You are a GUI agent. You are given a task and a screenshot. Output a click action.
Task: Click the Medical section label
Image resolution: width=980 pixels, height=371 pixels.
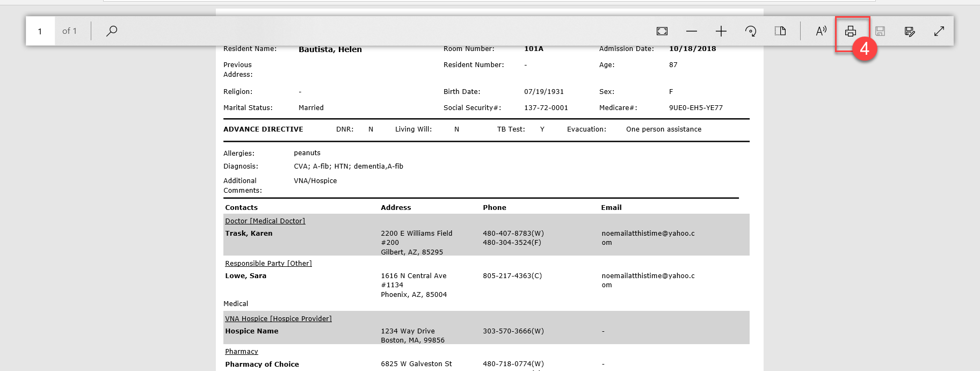(x=236, y=303)
